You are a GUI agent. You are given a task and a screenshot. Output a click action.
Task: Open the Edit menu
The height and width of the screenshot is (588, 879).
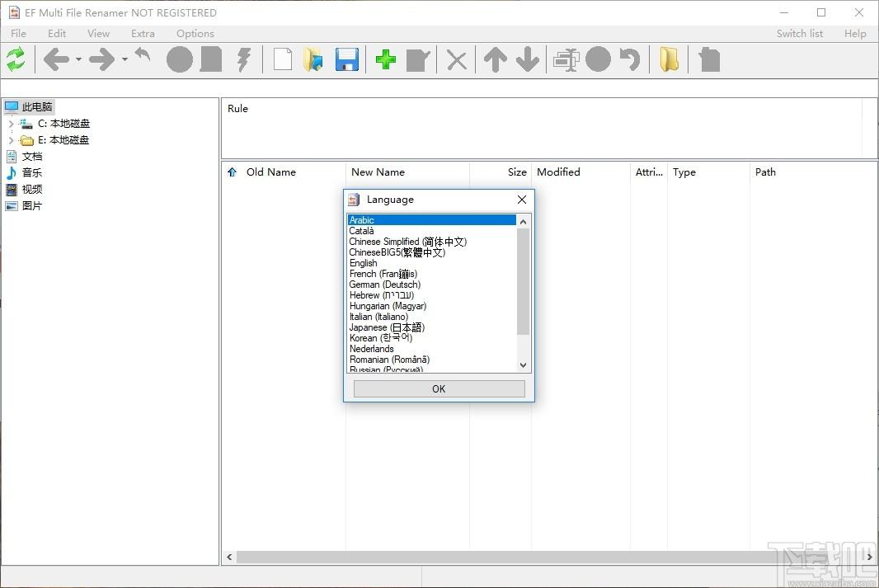click(57, 34)
